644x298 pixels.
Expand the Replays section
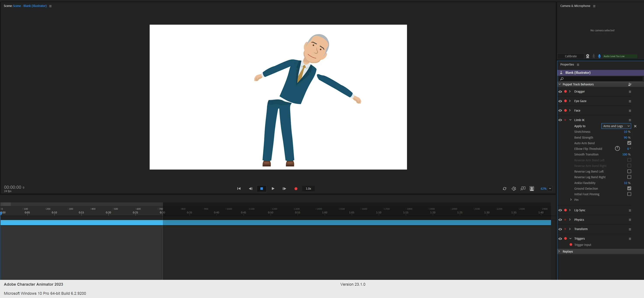coord(559,252)
